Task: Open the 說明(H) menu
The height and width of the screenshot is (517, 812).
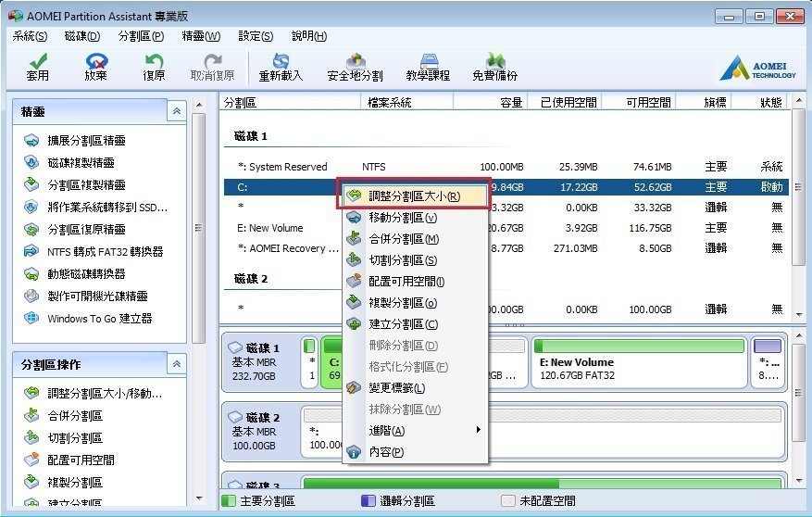Action: tap(309, 36)
